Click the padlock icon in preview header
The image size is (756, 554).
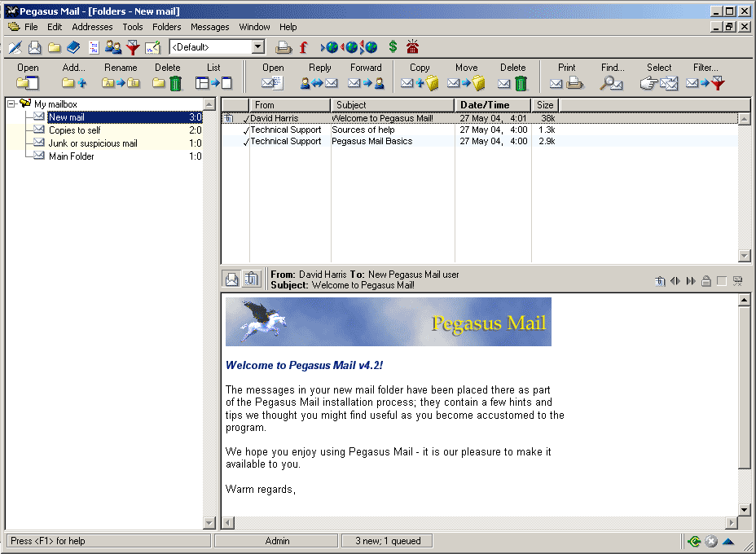[x=706, y=281]
